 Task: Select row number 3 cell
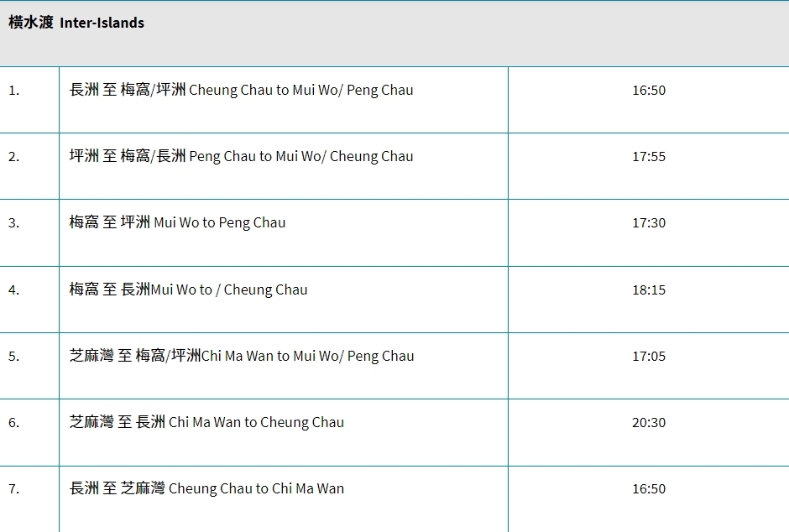[x=14, y=223]
